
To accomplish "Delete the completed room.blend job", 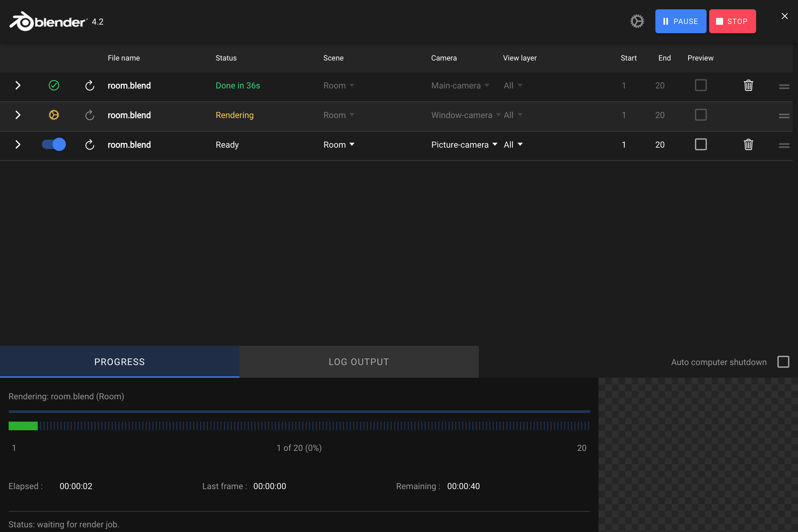I will (x=748, y=85).
